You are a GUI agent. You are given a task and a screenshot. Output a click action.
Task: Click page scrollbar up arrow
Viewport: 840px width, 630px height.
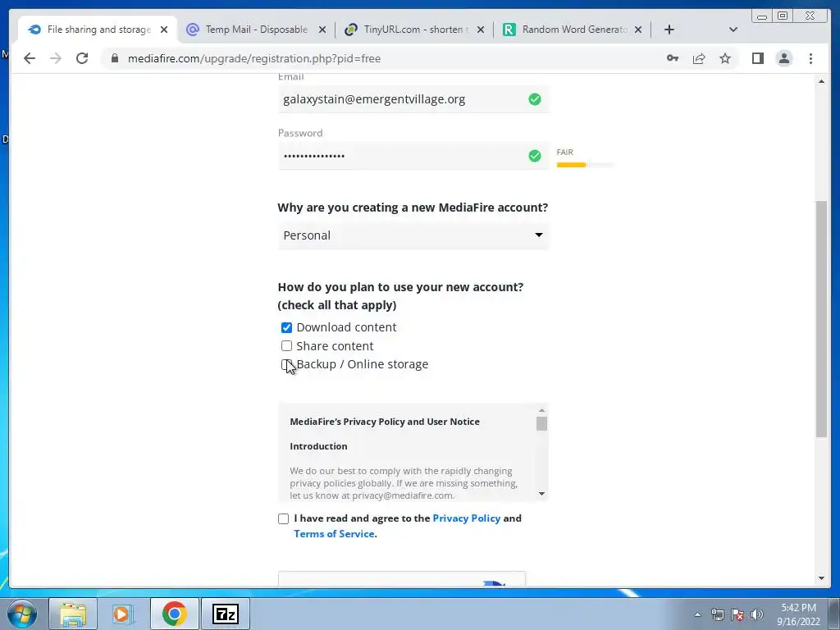click(x=821, y=81)
